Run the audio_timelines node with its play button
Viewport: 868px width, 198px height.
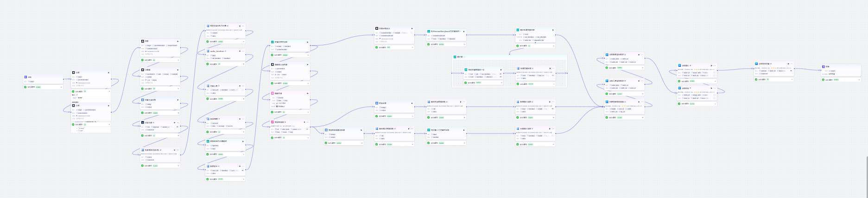240,51
